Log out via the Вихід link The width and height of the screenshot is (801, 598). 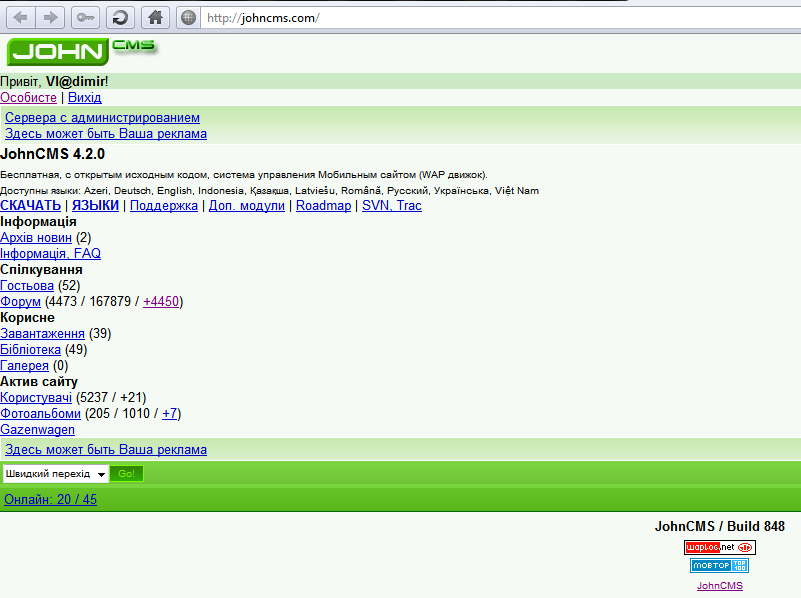pos(85,98)
